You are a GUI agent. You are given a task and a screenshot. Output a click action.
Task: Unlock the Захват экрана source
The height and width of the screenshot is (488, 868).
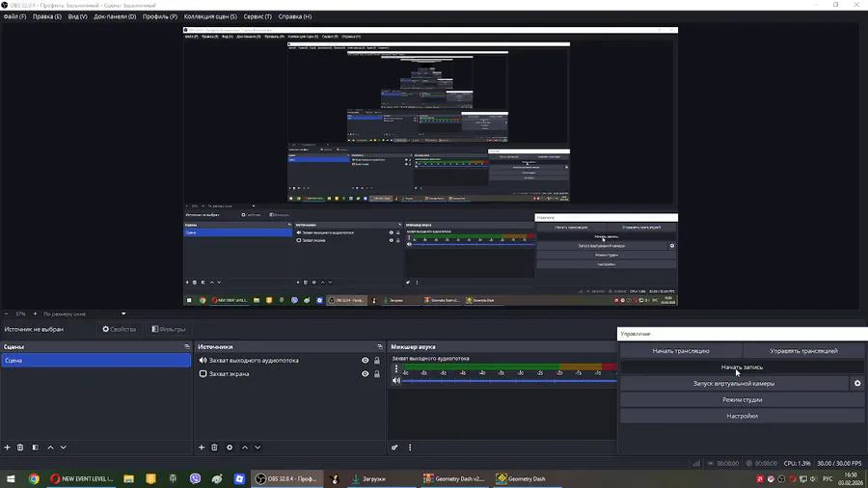[377, 374]
